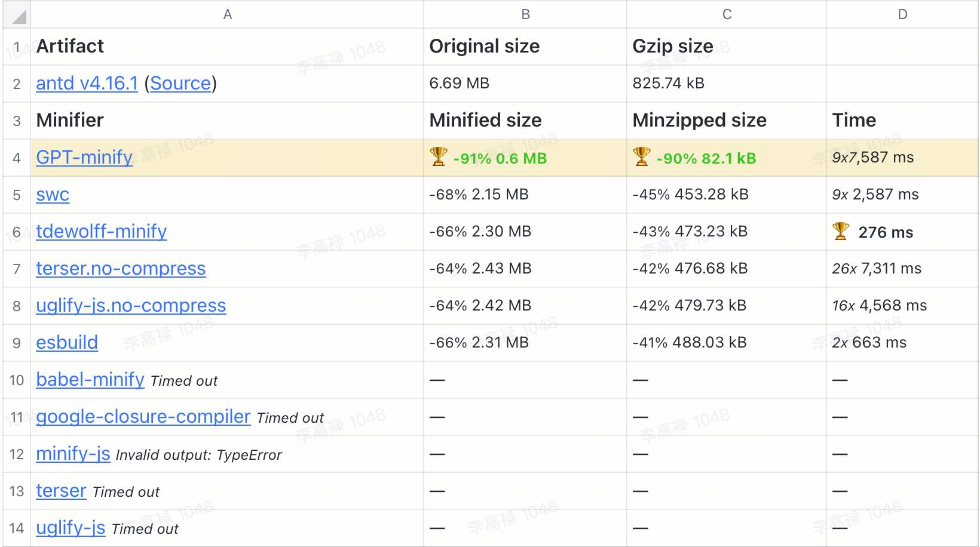The width and height of the screenshot is (980, 547).
Task: Click the trophy icon in Minzipped size cell
Action: coord(641,157)
